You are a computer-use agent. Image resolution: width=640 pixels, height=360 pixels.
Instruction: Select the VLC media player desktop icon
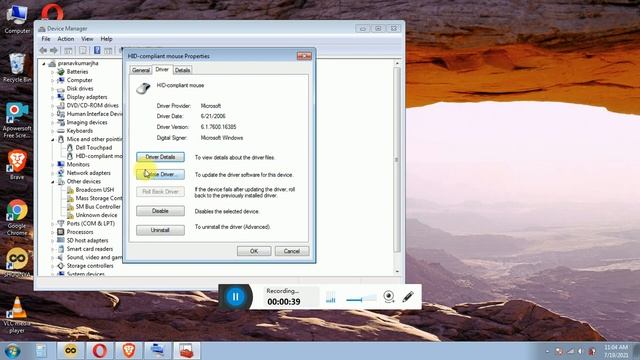(17, 315)
